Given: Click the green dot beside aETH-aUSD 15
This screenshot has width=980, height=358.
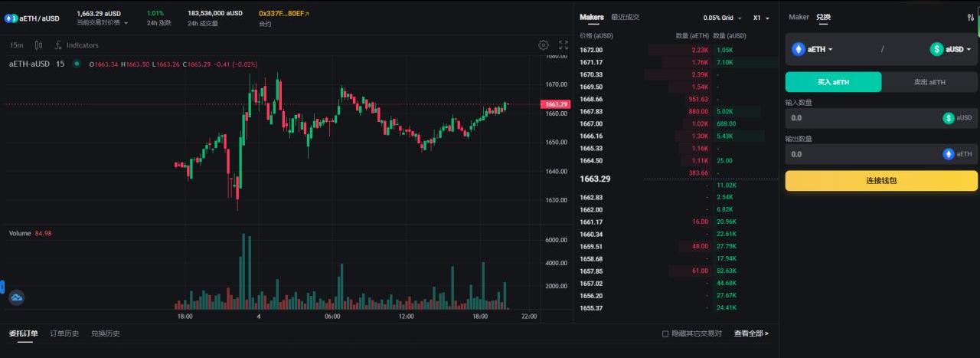Looking at the screenshot, I should pyautogui.click(x=77, y=64).
